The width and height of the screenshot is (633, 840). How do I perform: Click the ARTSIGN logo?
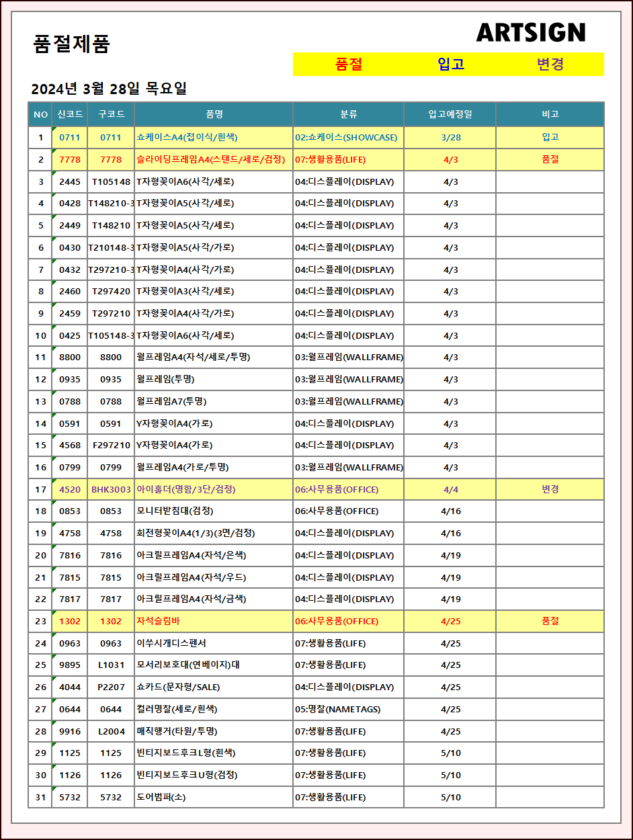530,33
